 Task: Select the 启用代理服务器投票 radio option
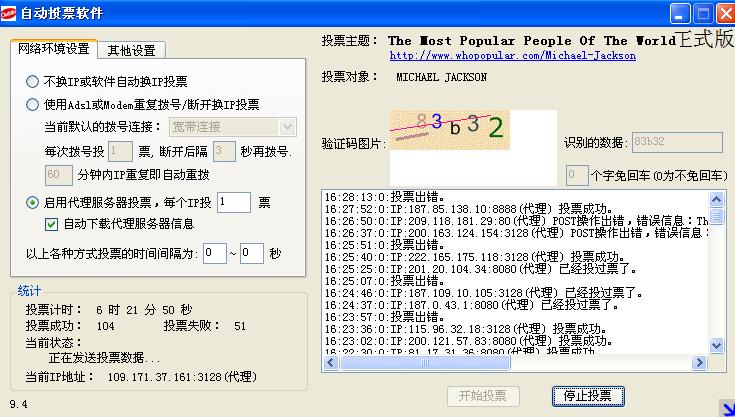(x=33, y=202)
